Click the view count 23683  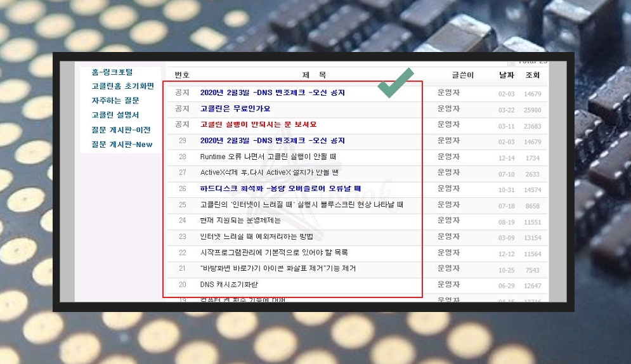[533, 126]
